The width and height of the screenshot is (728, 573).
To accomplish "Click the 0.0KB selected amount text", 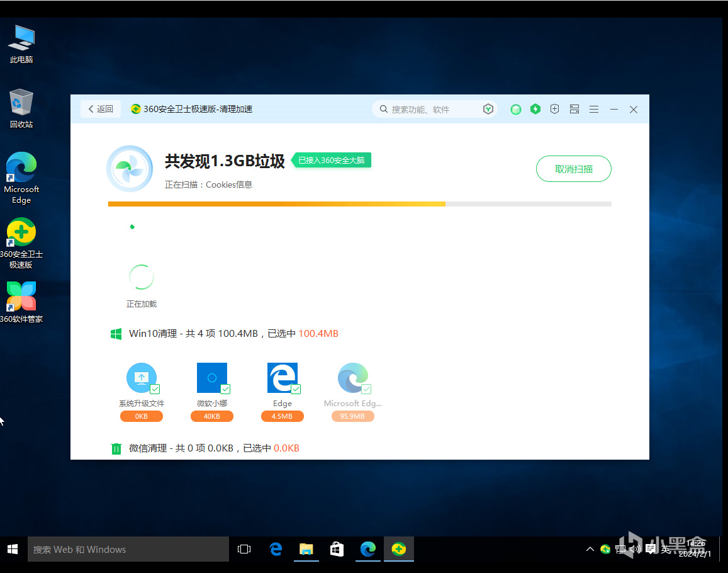I will pos(286,448).
